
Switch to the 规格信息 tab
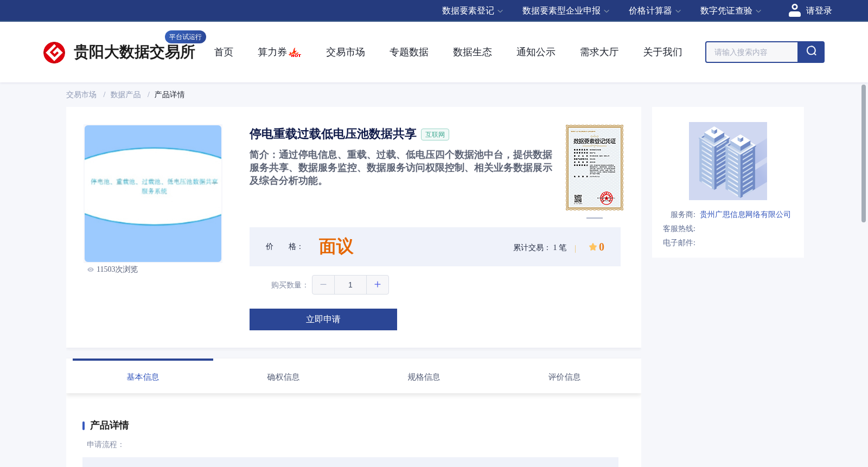pos(424,377)
